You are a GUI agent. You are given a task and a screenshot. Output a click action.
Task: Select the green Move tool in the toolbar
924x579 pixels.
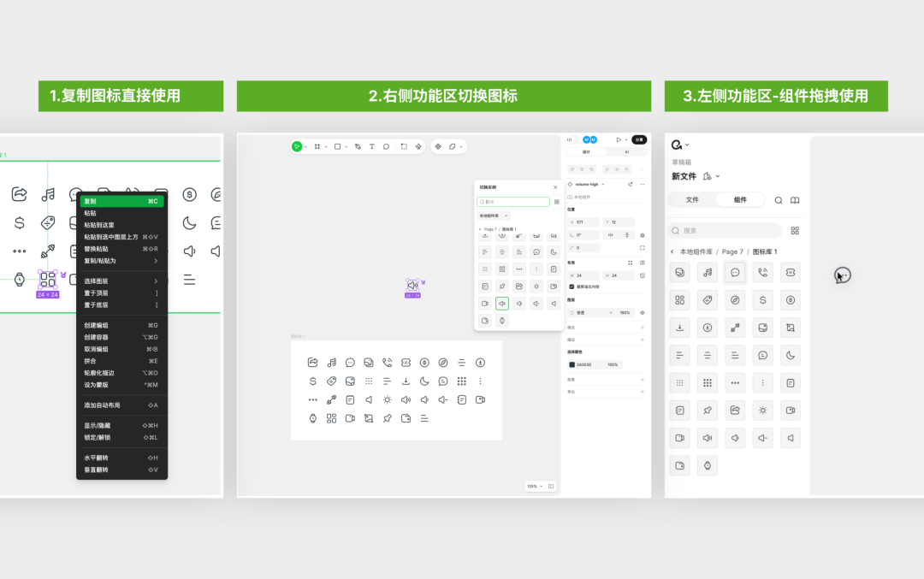pyautogui.click(x=297, y=146)
